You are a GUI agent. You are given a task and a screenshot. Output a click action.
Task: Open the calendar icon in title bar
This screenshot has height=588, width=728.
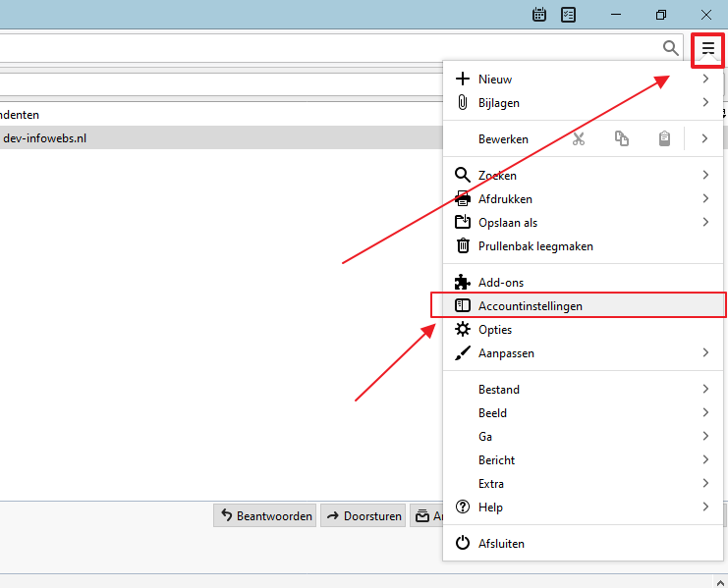click(539, 15)
